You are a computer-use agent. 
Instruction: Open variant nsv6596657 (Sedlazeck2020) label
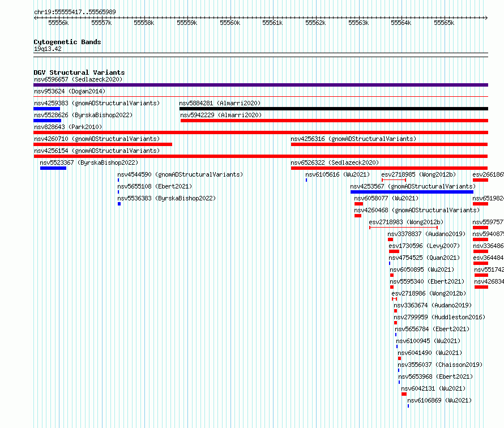pyautogui.click(x=78, y=79)
